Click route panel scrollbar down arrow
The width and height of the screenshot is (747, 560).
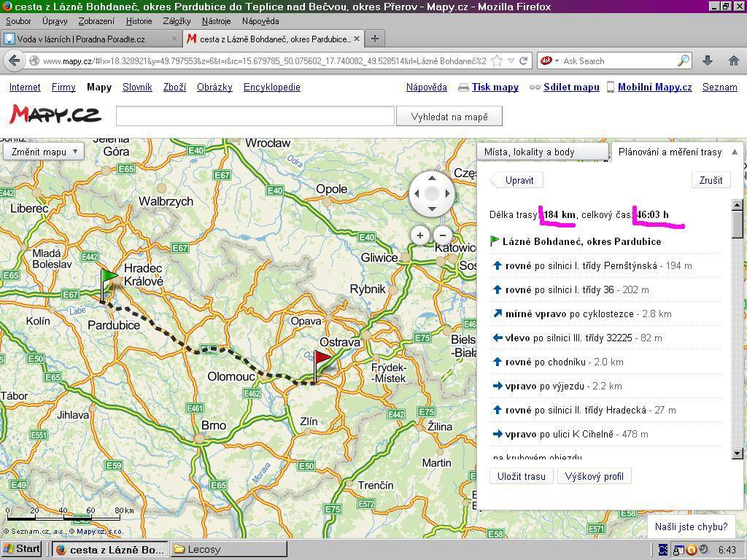coord(737,454)
